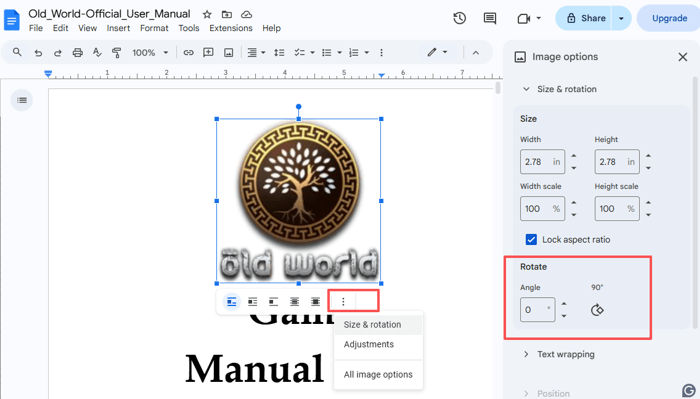Open checklist options dropdown arrow
Image resolution: width=700 pixels, height=399 pixels.
pyautogui.click(x=312, y=53)
